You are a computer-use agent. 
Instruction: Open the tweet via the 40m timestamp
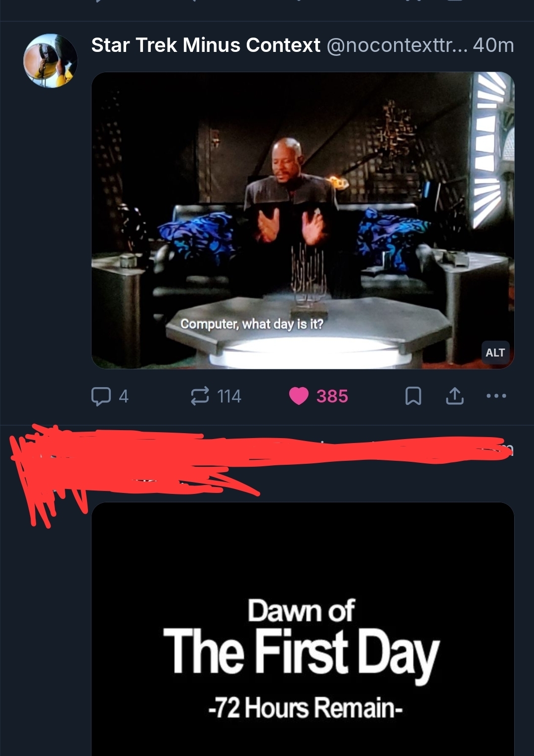coord(493,45)
